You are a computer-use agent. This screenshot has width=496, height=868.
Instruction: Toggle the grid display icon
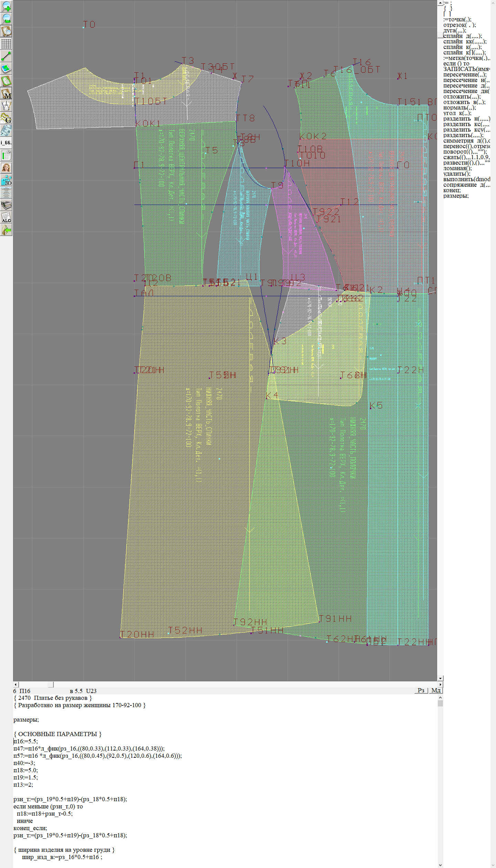click(6, 44)
